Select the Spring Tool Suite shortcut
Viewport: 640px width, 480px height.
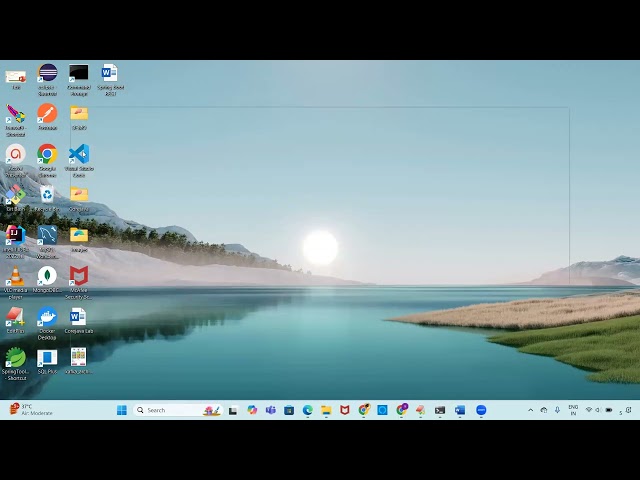tap(16, 364)
